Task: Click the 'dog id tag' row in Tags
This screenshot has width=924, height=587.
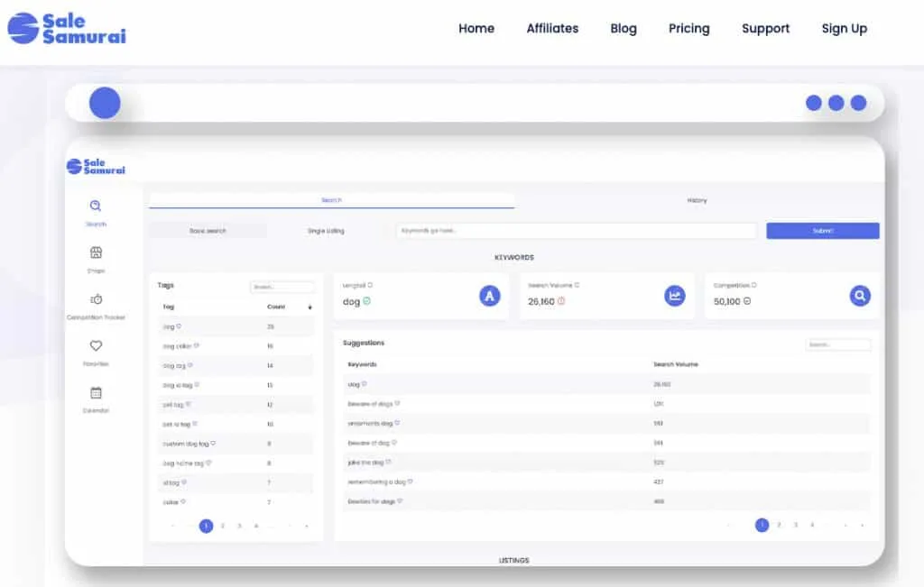Action: 236,385
